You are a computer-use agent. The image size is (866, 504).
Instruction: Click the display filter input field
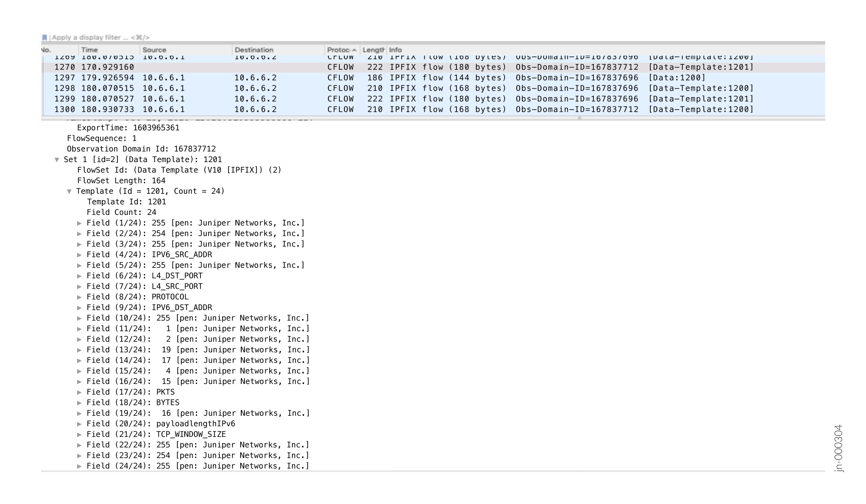click(x=247, y=38)
